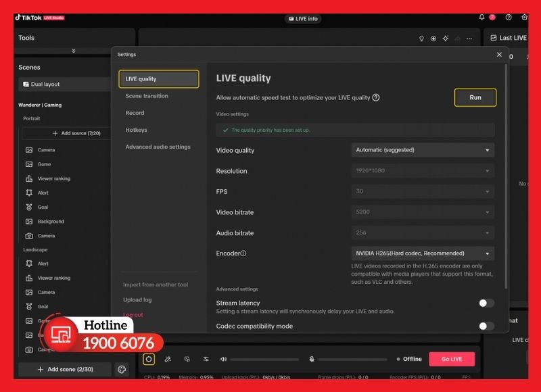The width and height of the screenshot is (541, 392).
Task: Open the three-dots more menu above preview
Action: point(469,39)
